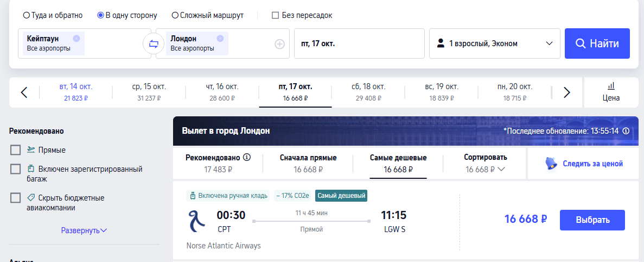Select the Сложный маршрут radio option

175,15
